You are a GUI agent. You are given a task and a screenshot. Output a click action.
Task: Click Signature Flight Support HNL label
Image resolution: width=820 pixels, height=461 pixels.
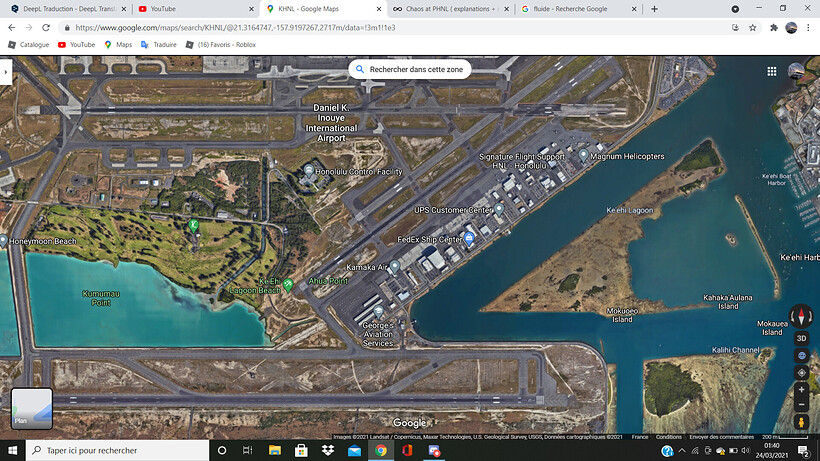pos(522,161)
